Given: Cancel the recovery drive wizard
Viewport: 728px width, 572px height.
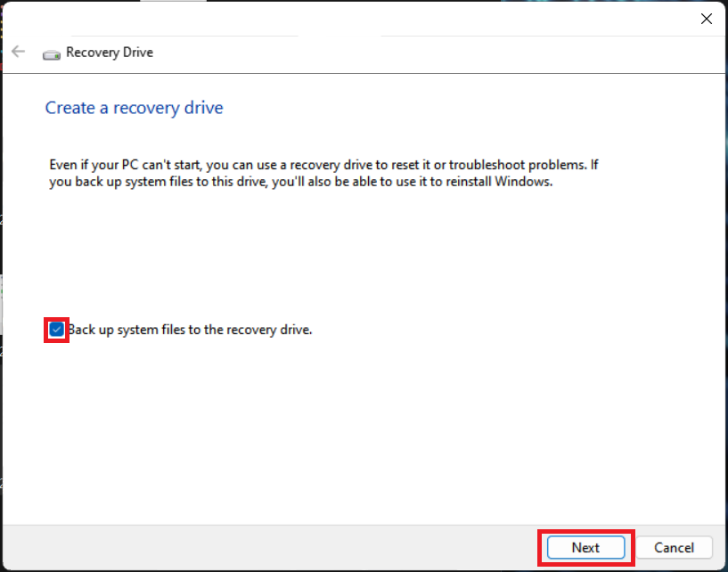Looking at the screenshot, I should click(x=674, y=548).
